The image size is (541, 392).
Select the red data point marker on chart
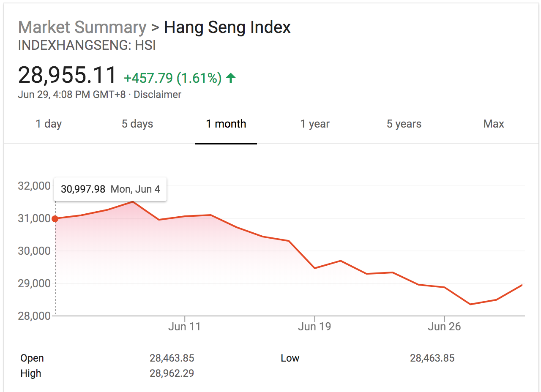tap(55, 218)
